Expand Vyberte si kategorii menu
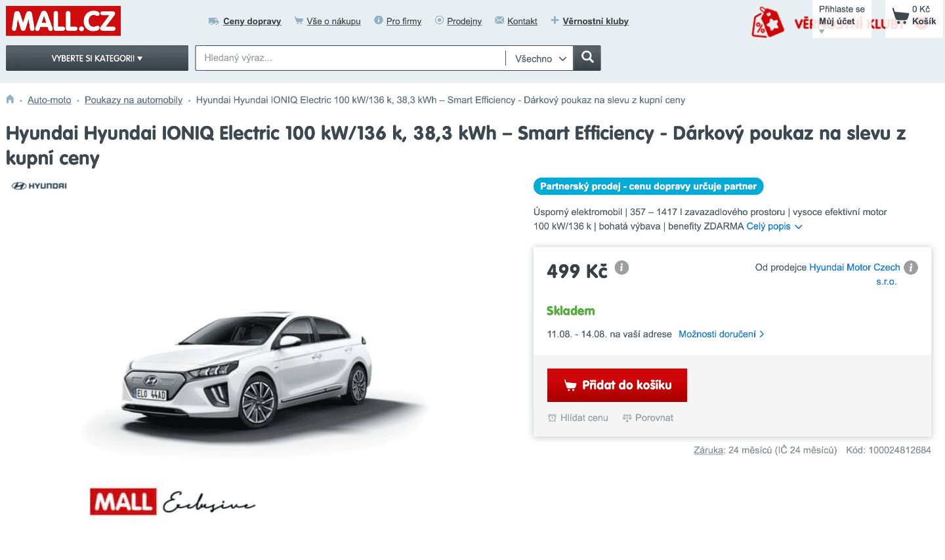This screenshot has height=560, width=945. pos(97,58)
